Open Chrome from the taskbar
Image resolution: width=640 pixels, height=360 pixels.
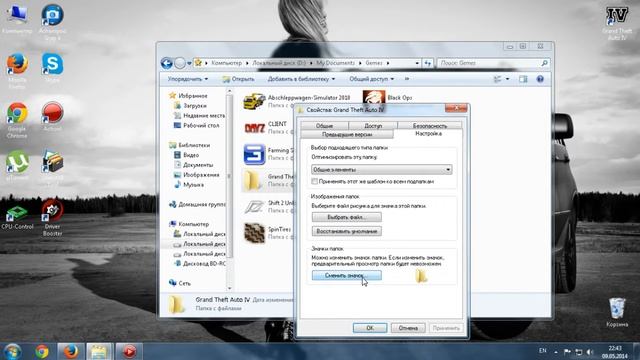[x=42, y=351]
